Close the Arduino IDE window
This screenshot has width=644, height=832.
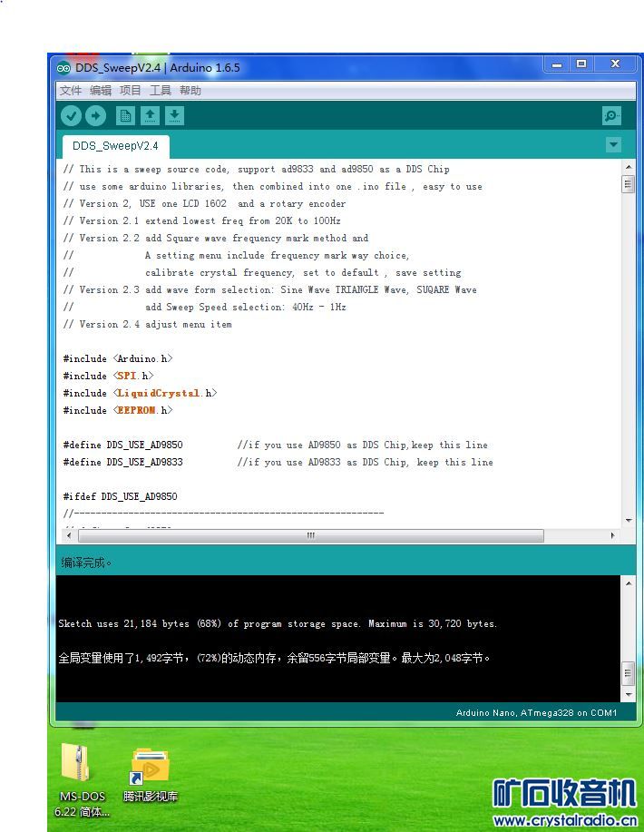tap(615, 64)
